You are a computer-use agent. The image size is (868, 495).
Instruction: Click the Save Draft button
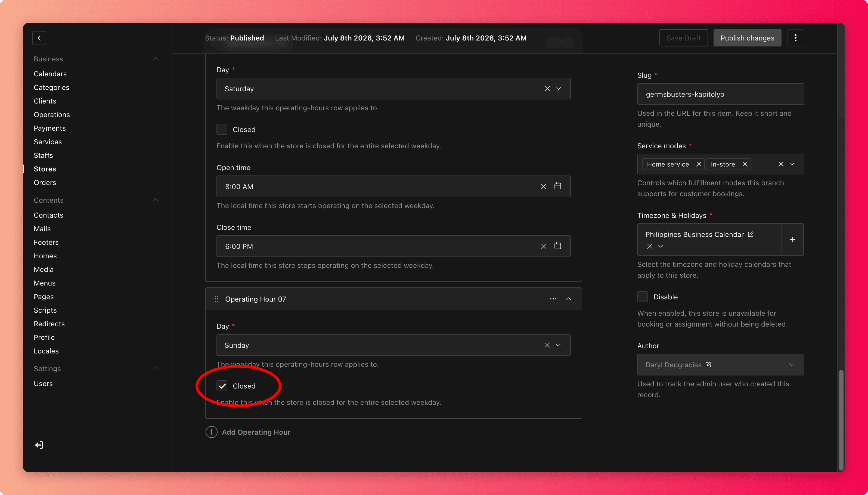coord(683,38)
